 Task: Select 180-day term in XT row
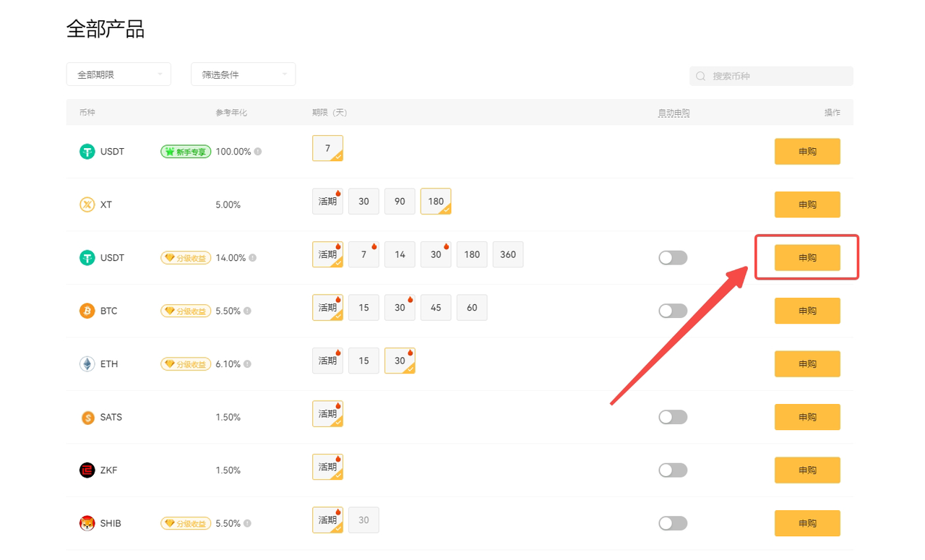click(436, 202)
